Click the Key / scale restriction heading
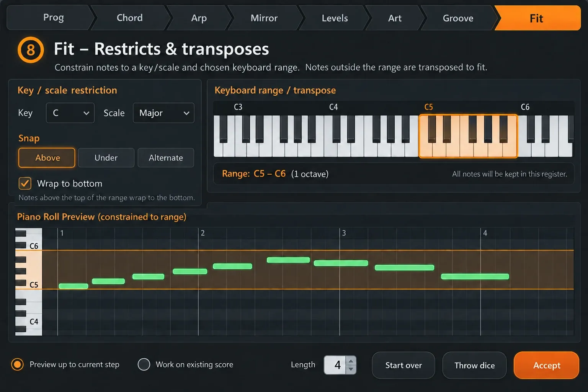 [x=67, y=90]
